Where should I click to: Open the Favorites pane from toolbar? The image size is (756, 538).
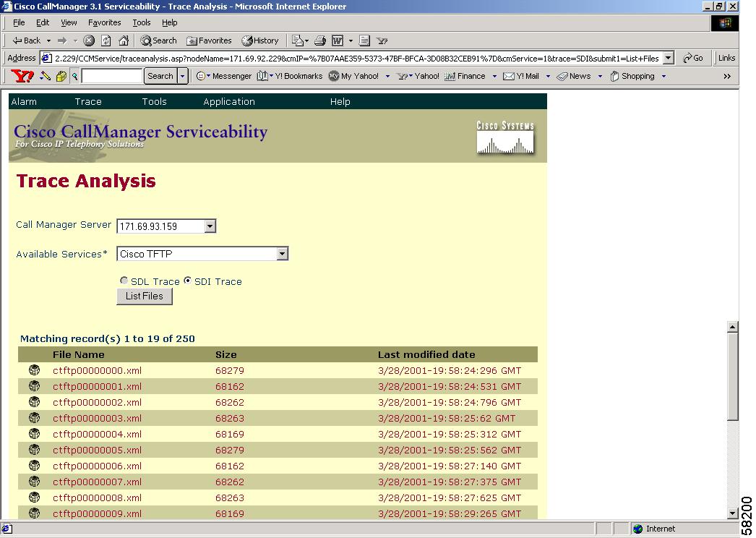pyautogui.click(x=209, y=40)
